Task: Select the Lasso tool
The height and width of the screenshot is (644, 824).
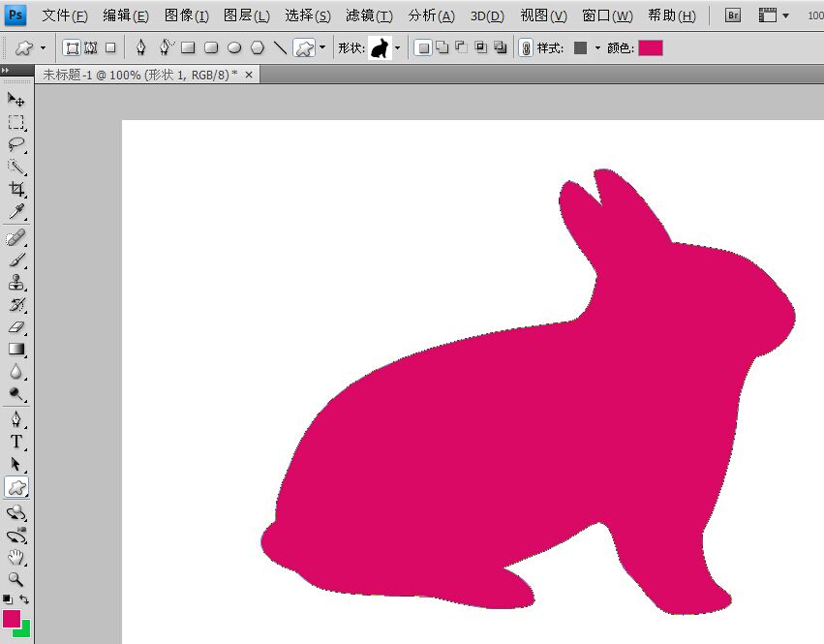Action: click(16, 145)
